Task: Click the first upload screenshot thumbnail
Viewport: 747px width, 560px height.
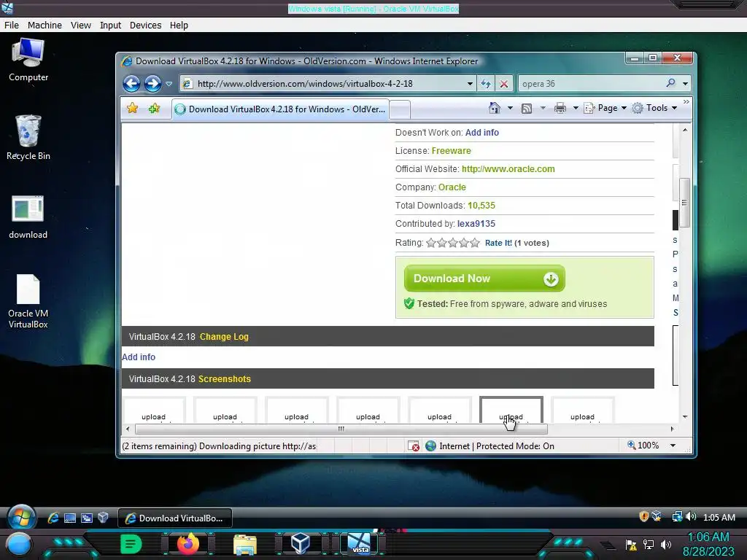Action: (153, 410)
